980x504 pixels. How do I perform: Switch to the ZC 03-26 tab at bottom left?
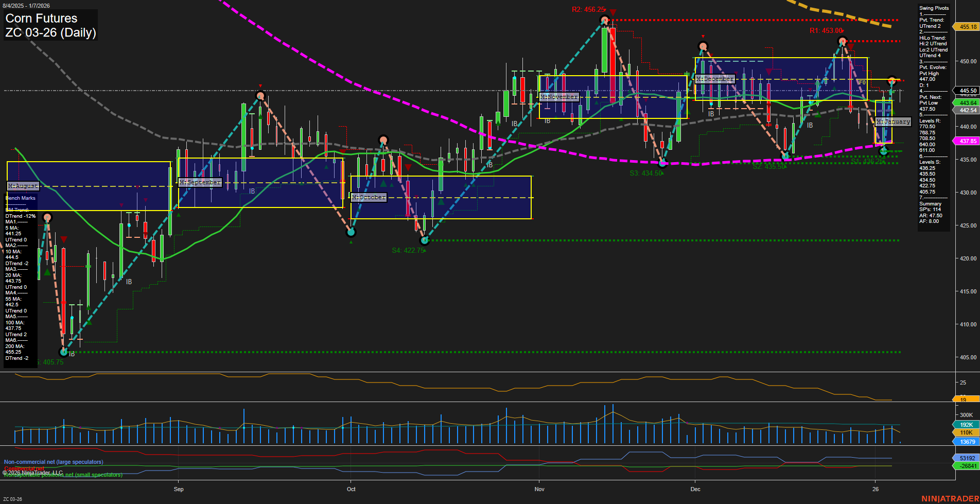pos(13,498)
